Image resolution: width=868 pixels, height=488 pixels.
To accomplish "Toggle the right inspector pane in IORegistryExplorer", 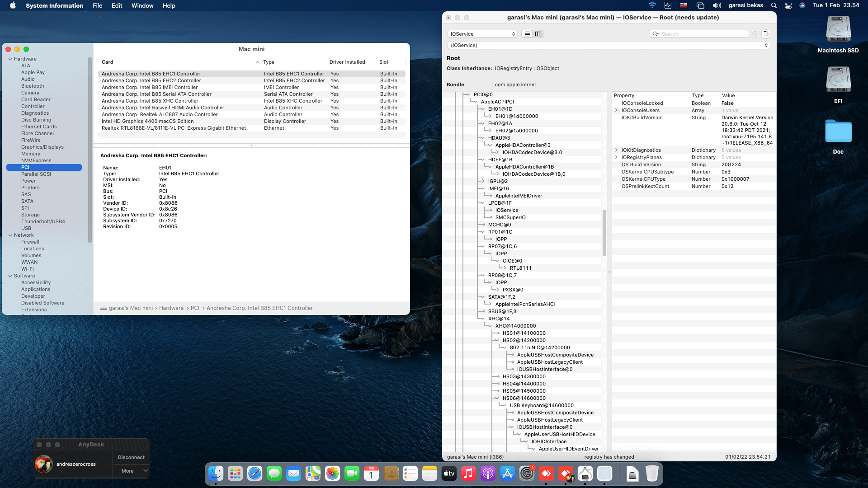I will coord(766,33).
